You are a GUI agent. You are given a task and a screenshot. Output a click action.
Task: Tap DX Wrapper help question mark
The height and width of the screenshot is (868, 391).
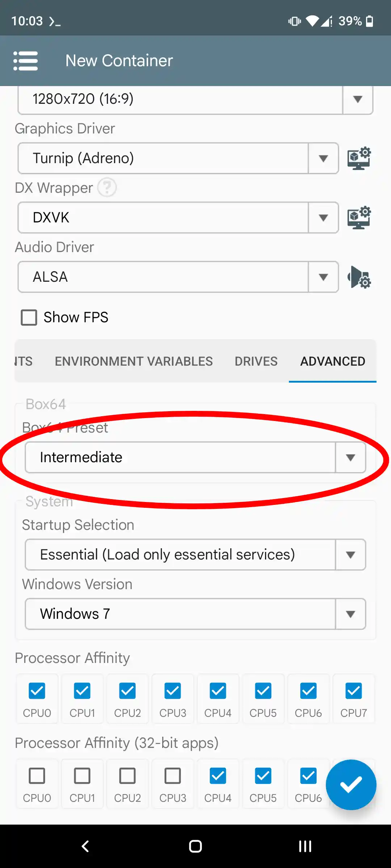[x=107, y=188]
